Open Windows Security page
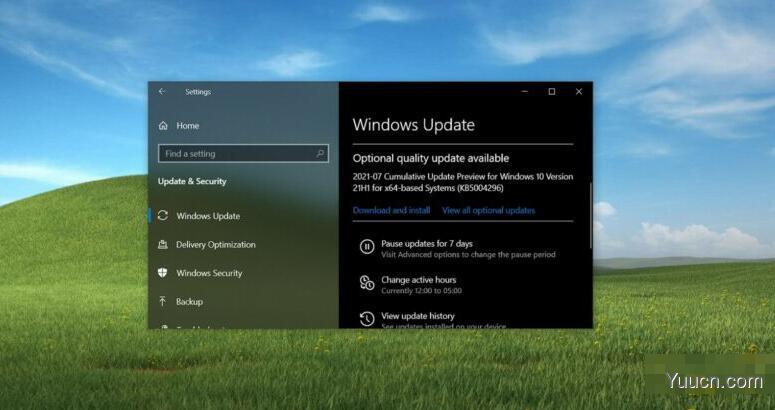This screenshot has height=410, width=775. click(209, 273)
